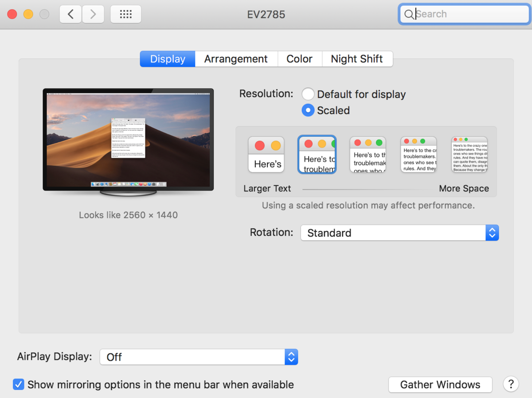Go back with the left chevron button

tap(70, 14)
